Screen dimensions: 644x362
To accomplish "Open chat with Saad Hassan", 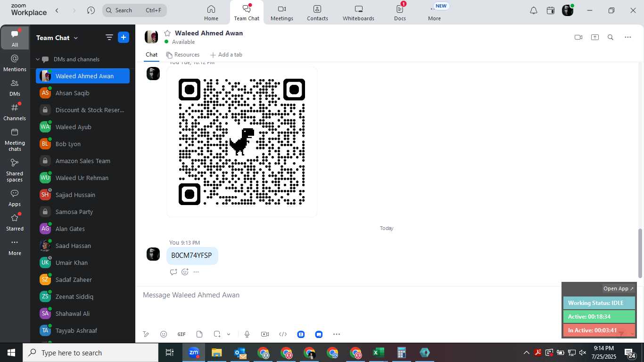I will tap(83, 246).
